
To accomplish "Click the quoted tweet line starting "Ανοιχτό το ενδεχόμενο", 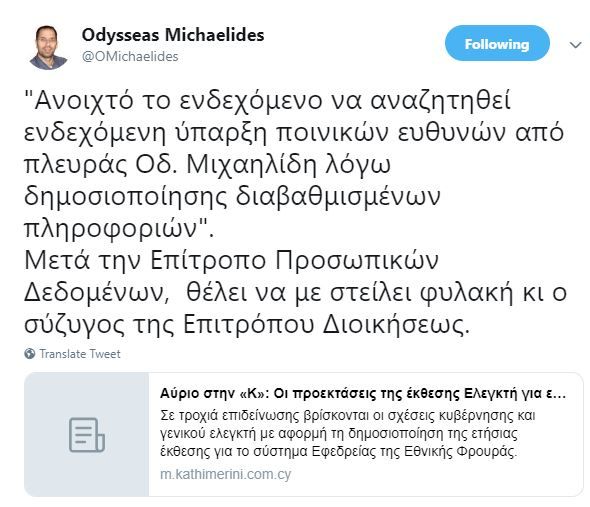I will coord(268,100).
